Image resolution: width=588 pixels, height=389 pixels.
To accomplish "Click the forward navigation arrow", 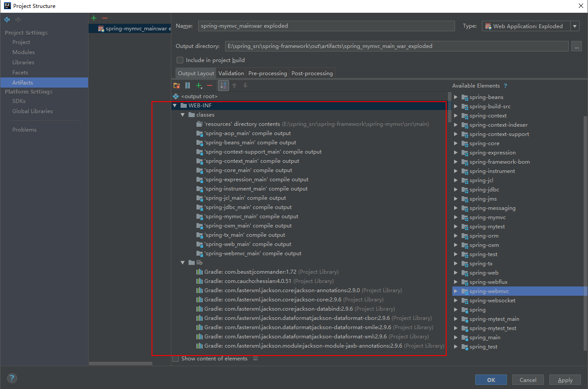I will point(18,20).
